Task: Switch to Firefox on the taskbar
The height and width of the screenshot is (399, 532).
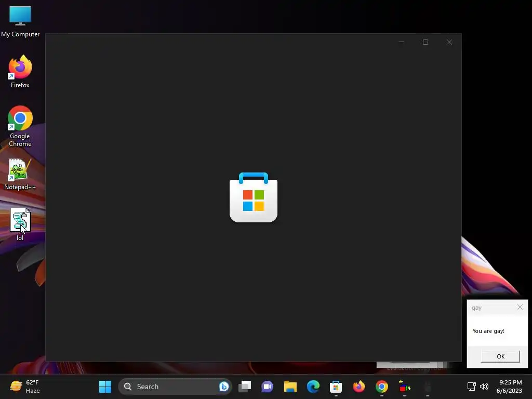Action: click(358, 387)
